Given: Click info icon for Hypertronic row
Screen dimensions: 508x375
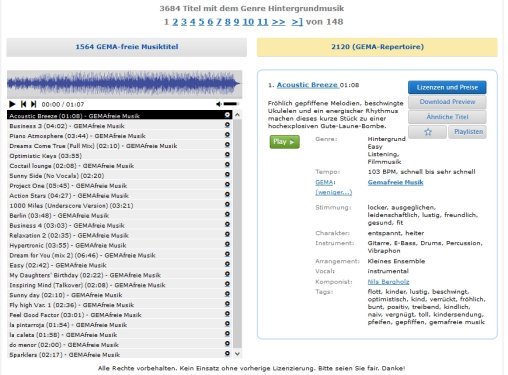Looking at the screenshot, I should click(x=227, y=244).
